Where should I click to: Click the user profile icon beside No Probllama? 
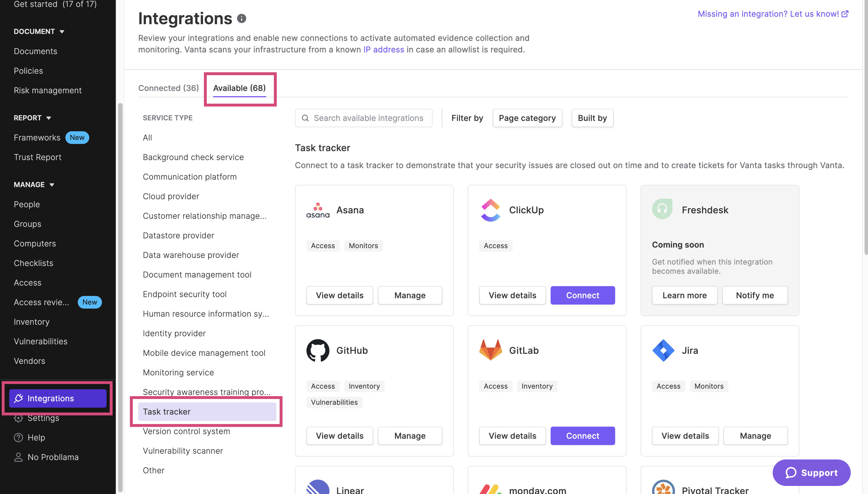point(18,457)
